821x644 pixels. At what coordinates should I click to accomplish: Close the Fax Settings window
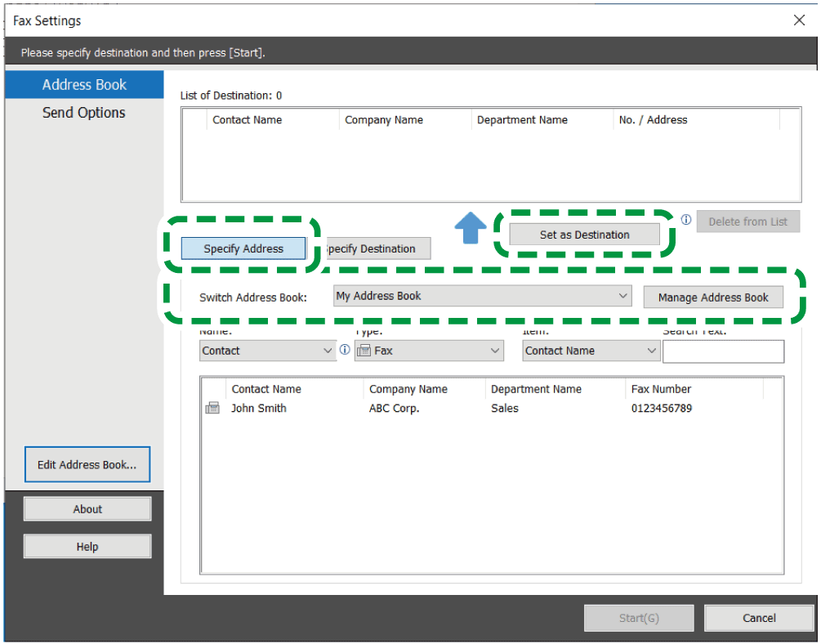pyautogui.click(x=799, y=20)
